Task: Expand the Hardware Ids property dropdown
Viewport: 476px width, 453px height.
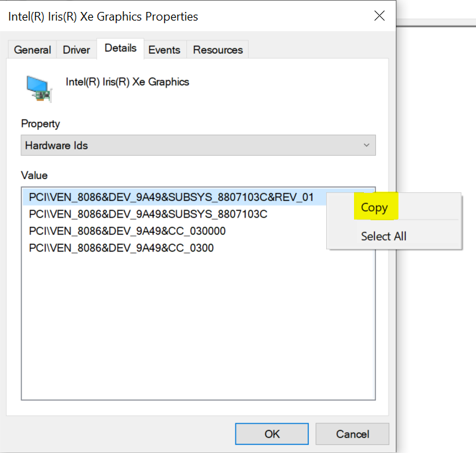Action: 198,145
